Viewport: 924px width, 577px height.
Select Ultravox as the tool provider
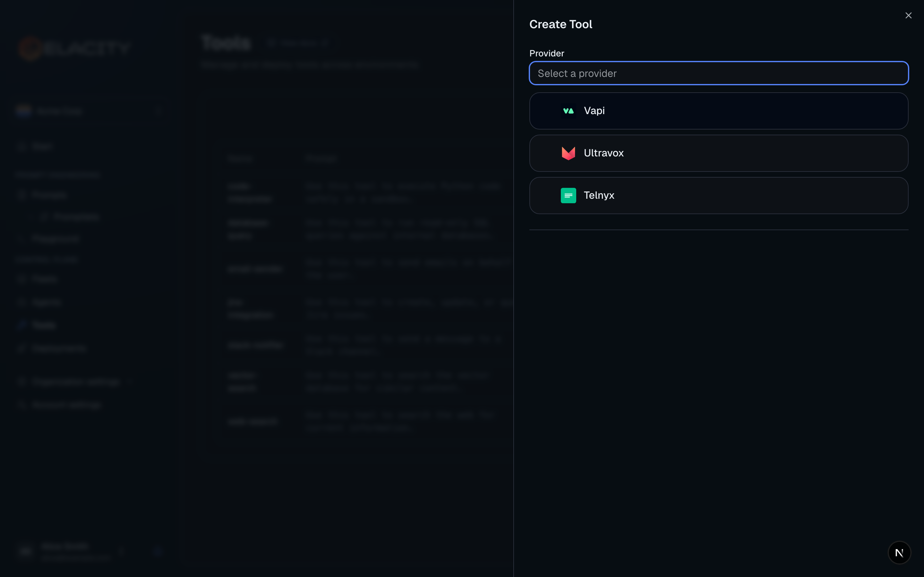click(718, 153)
